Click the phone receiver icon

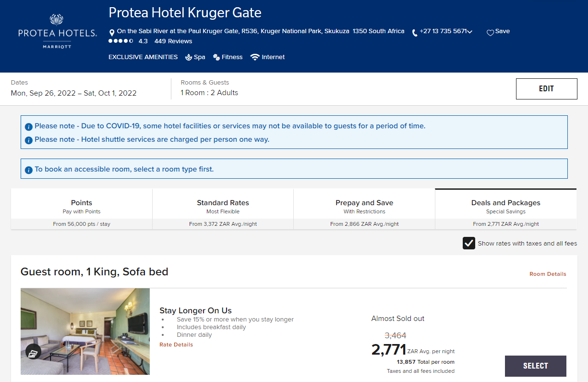(x=414, y=31)
